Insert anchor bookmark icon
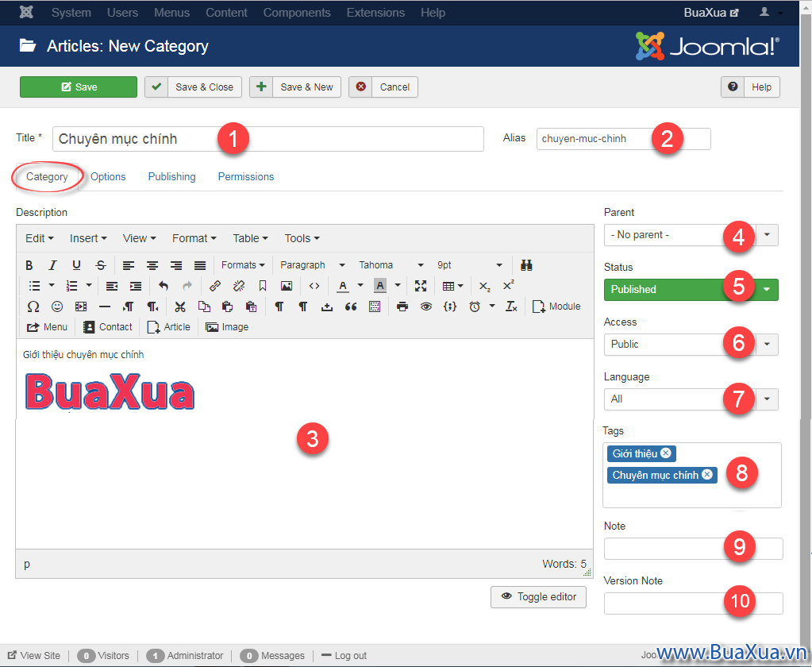Screen dimensions: 812x667 coord(263,285)
